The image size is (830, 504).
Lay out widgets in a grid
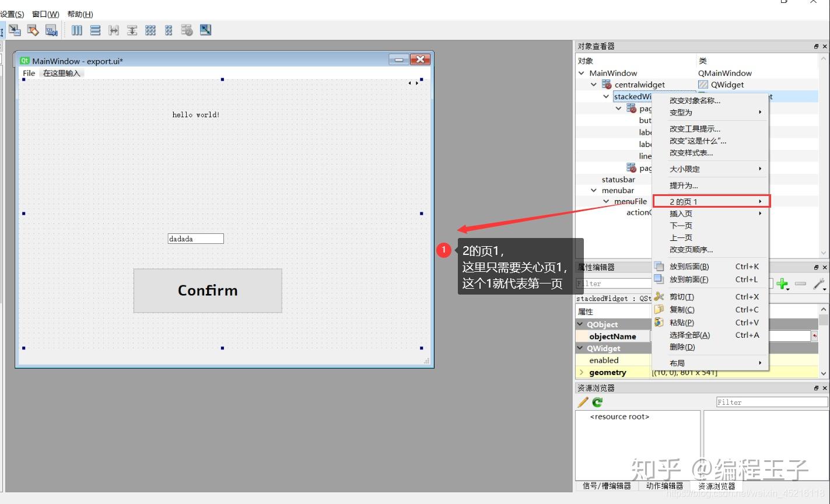150,30
